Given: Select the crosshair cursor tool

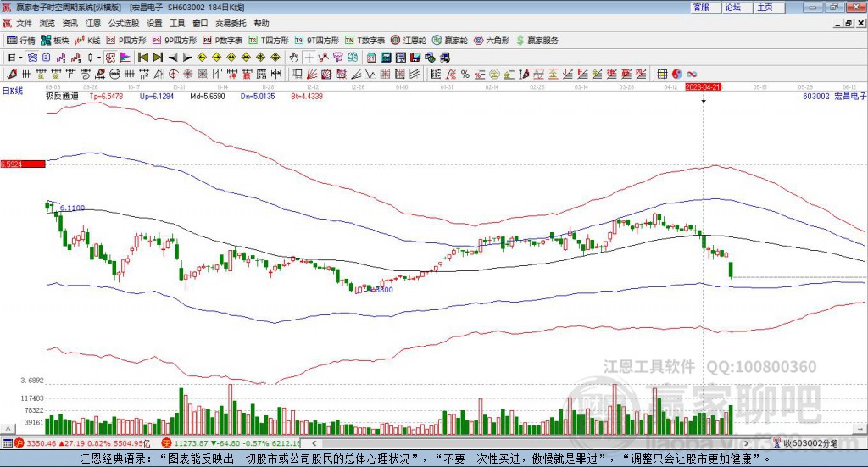Looking at the screenshot, I should [x=309, y=58].
